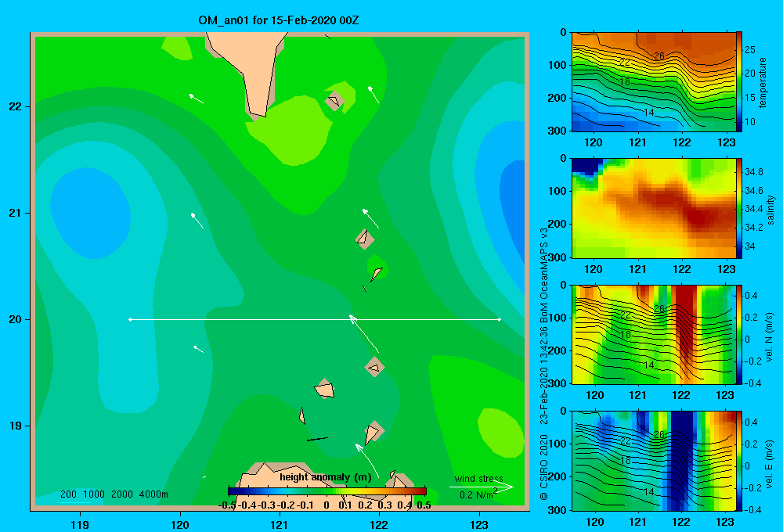Click longitude label 120 on the map axis
Screen dimensions: 783x532
(180, 524)
